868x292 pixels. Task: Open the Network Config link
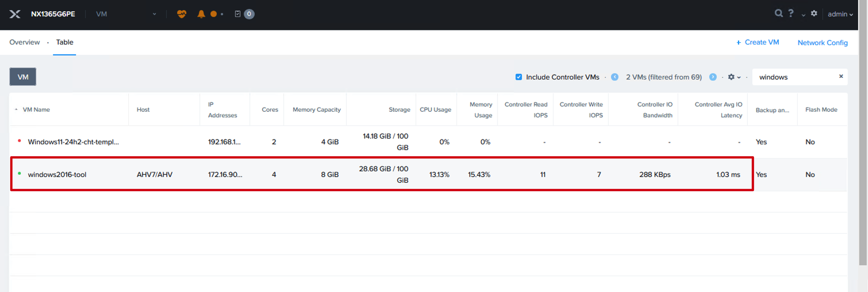pyautogui.click(x=823, y=43)
